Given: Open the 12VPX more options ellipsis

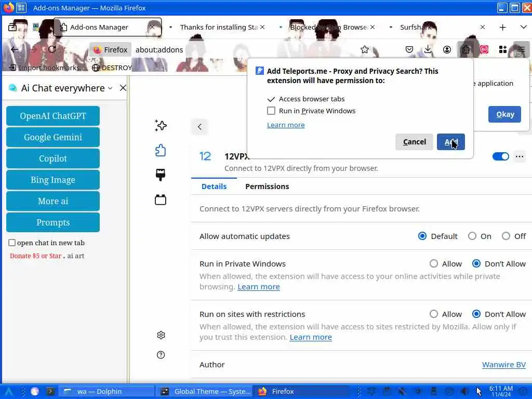Looking at the screenshot, I should click(520, 156).
